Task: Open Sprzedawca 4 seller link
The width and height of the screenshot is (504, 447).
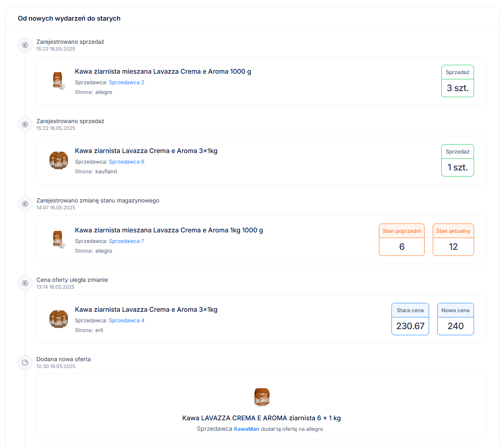Action: (126, 320)
